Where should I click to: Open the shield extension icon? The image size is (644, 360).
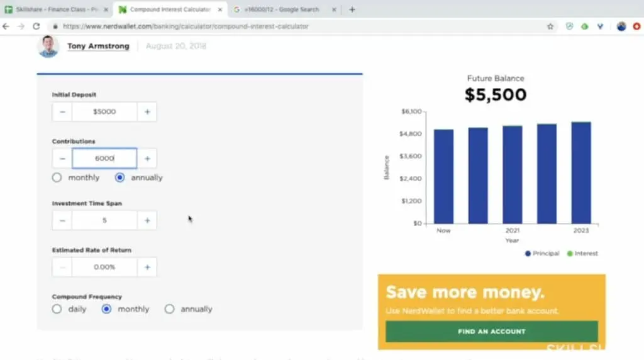[x=569, y=26]
